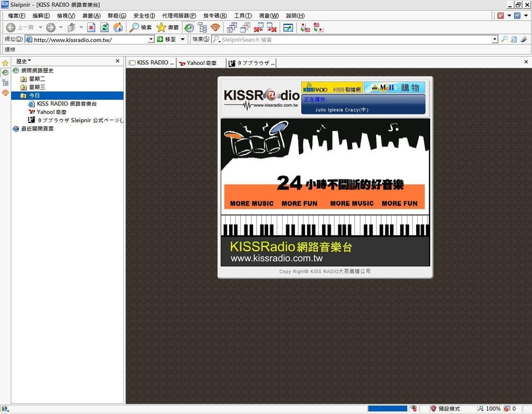532x414 pixels.
Task: Switch to the Yahoo!奇摩 tab
Action: coord(201,63)
